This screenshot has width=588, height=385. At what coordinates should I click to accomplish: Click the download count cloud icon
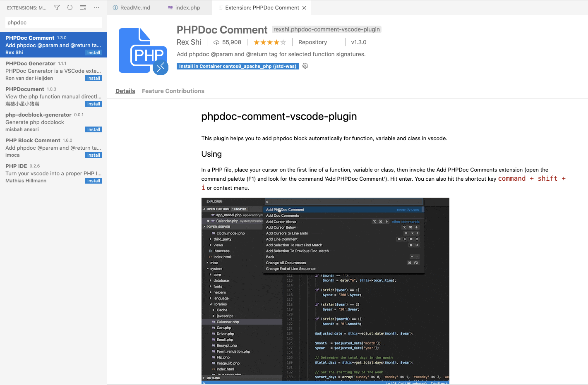pyautogui.click(x=216, y=42)
